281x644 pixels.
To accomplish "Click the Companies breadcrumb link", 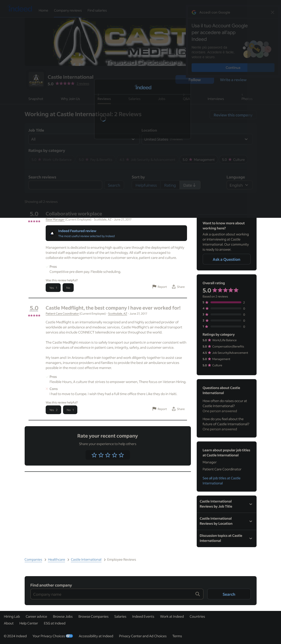I will click(x=33, y=559).
